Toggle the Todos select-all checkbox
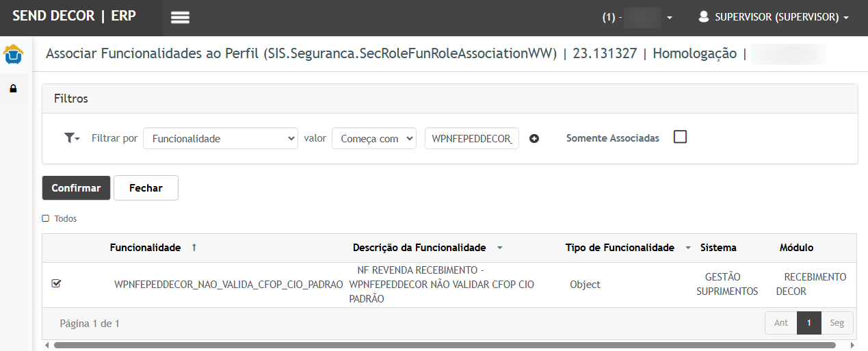Image resolution: width=868 pixels, height=351 pixels. click(x=46, y=219)
